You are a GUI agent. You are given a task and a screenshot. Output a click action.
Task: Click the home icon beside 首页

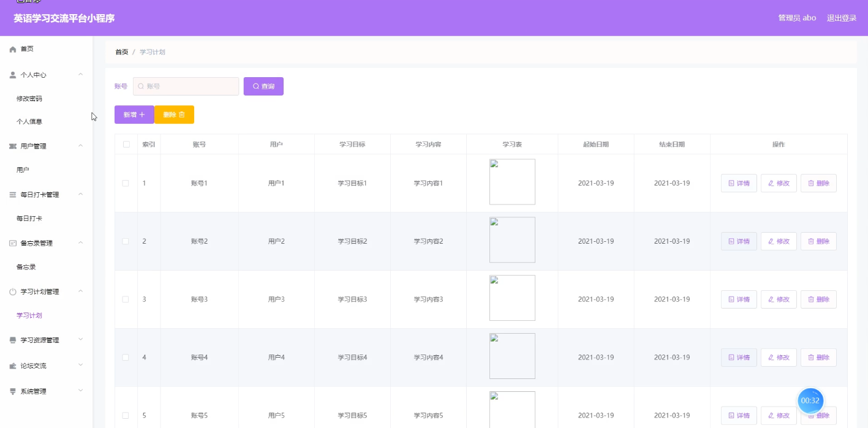[13, 49]
